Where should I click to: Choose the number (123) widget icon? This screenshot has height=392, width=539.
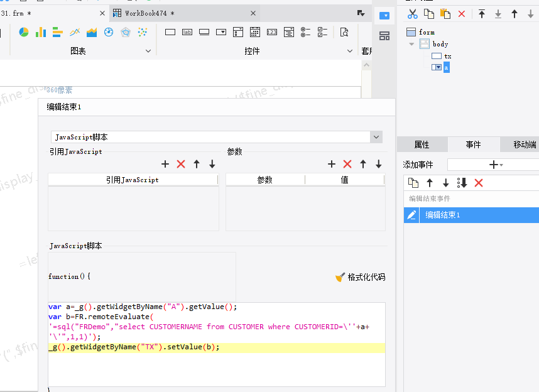(x=272, y=32)
